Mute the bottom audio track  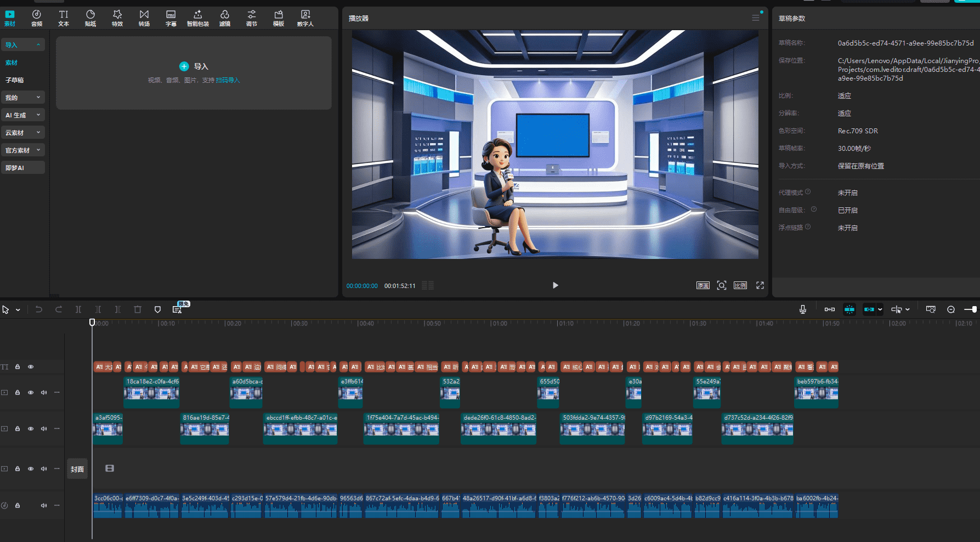[44, 505]
